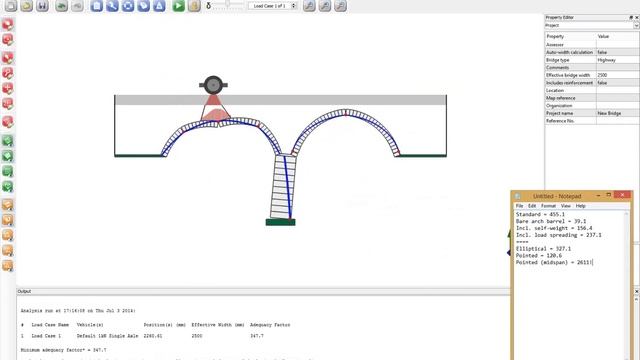
Task: Adjust the toolbar animation slider handle
Action: [x=228, y=4]
